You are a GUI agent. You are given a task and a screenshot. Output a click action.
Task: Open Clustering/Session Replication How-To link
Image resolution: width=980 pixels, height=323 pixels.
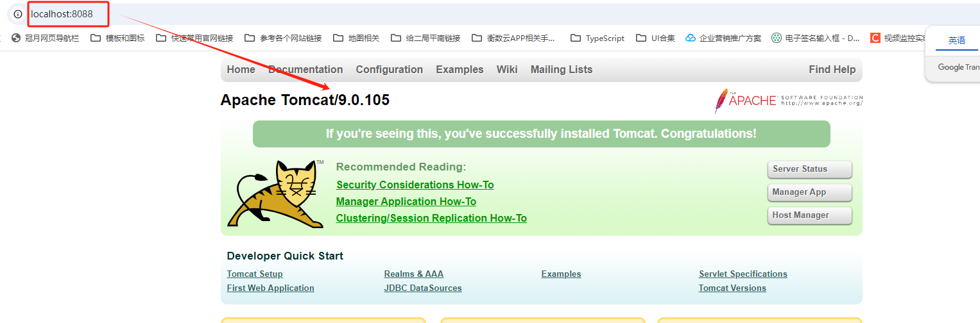431,218
